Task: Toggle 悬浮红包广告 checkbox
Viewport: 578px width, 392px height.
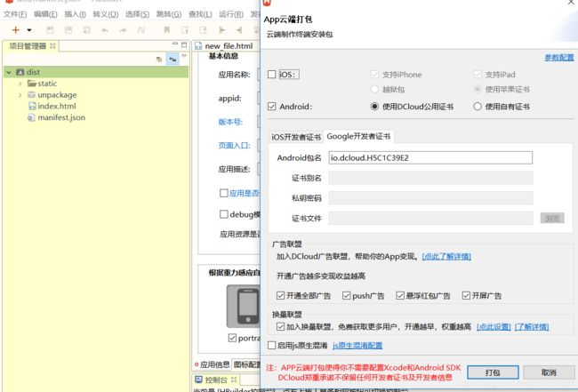Action: 400,295
